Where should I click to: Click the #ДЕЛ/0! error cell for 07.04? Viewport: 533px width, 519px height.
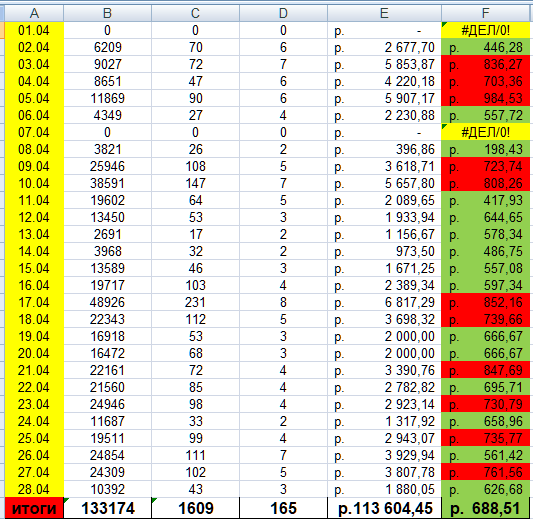485,132
